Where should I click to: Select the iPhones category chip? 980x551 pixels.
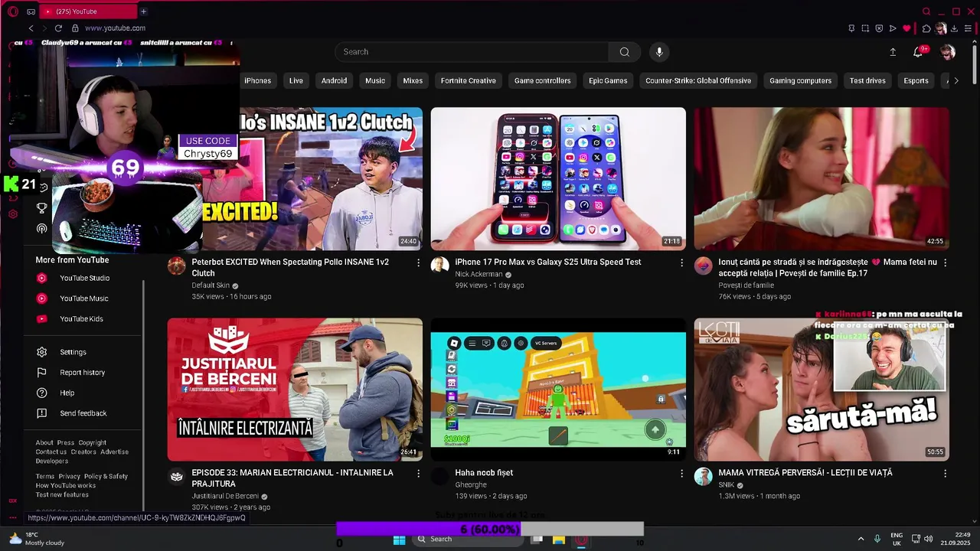point(258,80)
